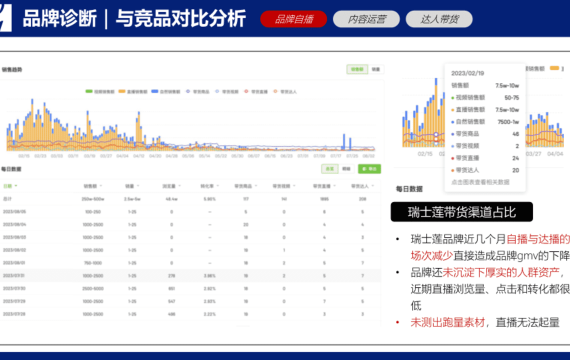
Task: Click the orange legend swatch in right chart
Action: 554,68
